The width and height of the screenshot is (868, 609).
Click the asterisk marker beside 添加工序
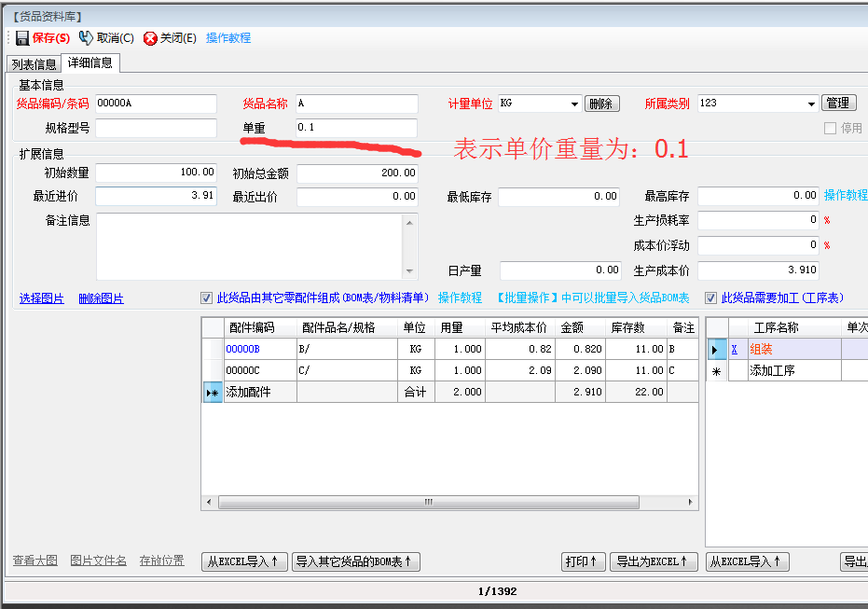point(716,371)
